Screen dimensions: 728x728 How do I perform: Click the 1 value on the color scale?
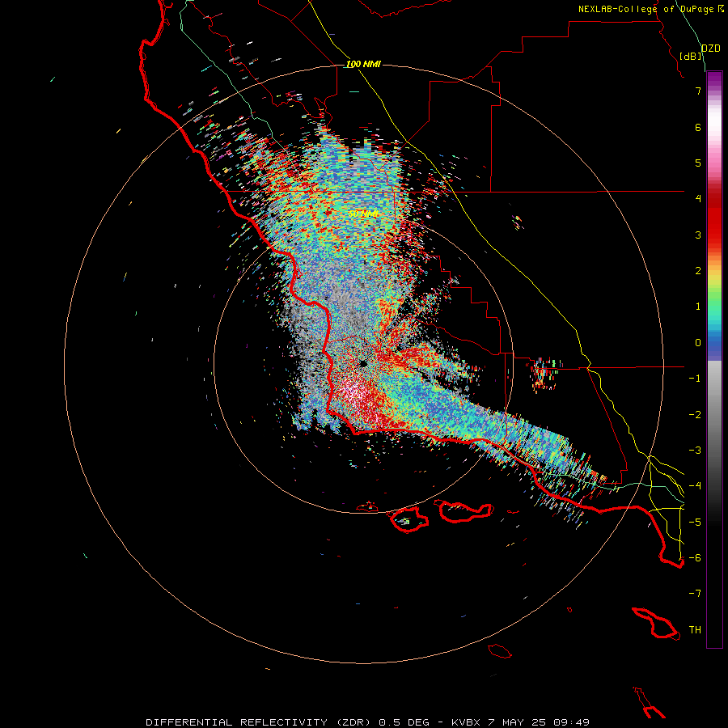pos(698,307)
